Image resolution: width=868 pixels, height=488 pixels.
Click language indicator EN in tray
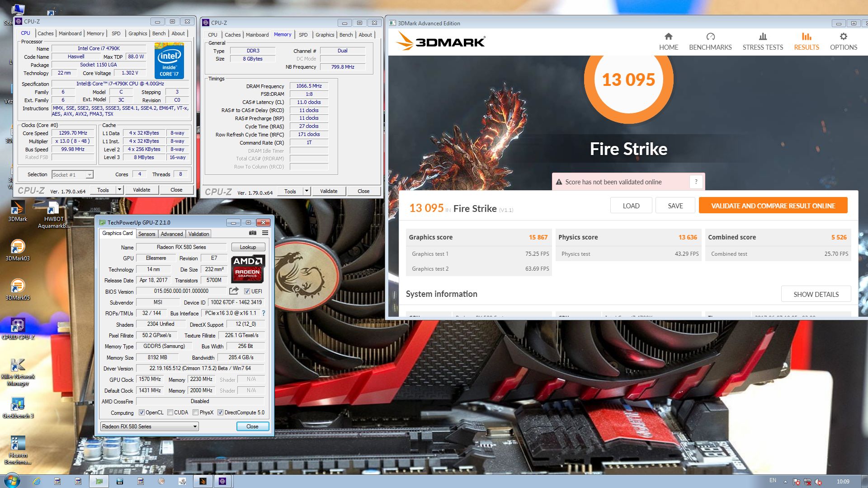pyautogui.click(x=773, y=480)
